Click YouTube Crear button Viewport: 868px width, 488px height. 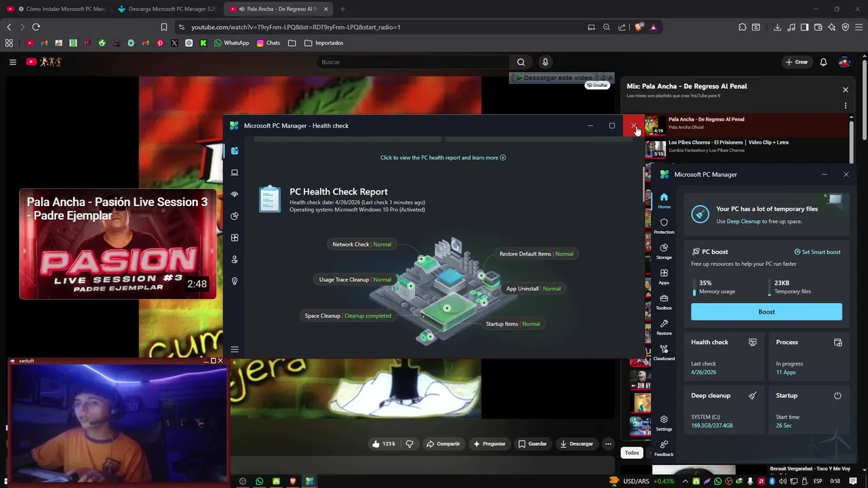coord(797,62)
